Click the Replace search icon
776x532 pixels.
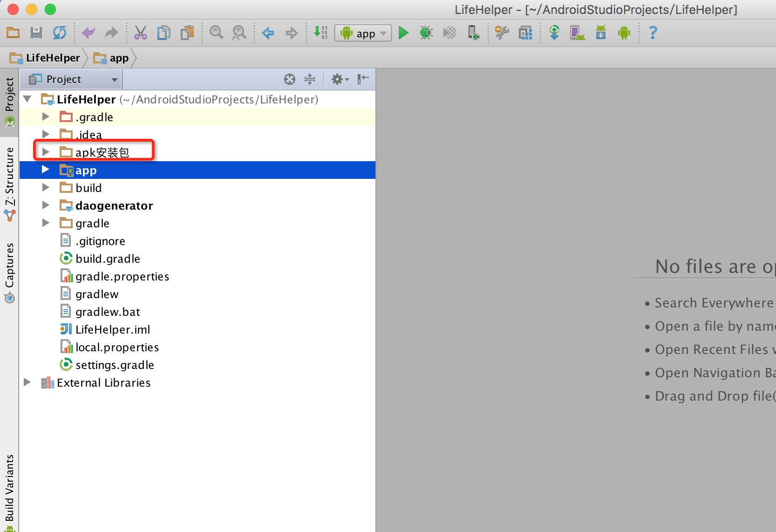pos(239,33)
